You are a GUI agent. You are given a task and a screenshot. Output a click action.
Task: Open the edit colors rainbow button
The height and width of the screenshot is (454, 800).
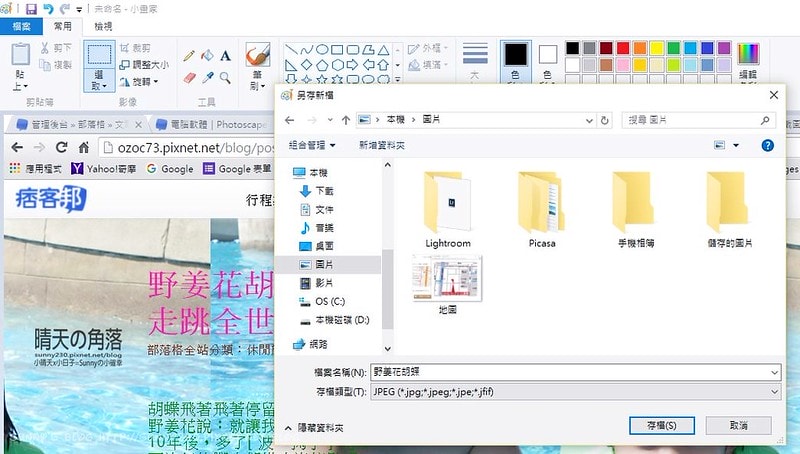click(x=748, y=54)
